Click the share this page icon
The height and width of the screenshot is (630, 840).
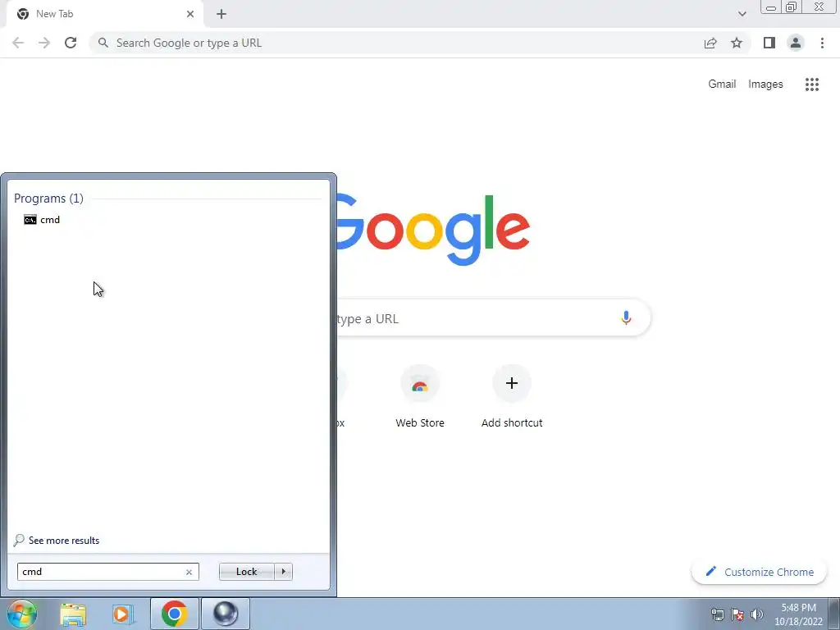tap(710, 43)
